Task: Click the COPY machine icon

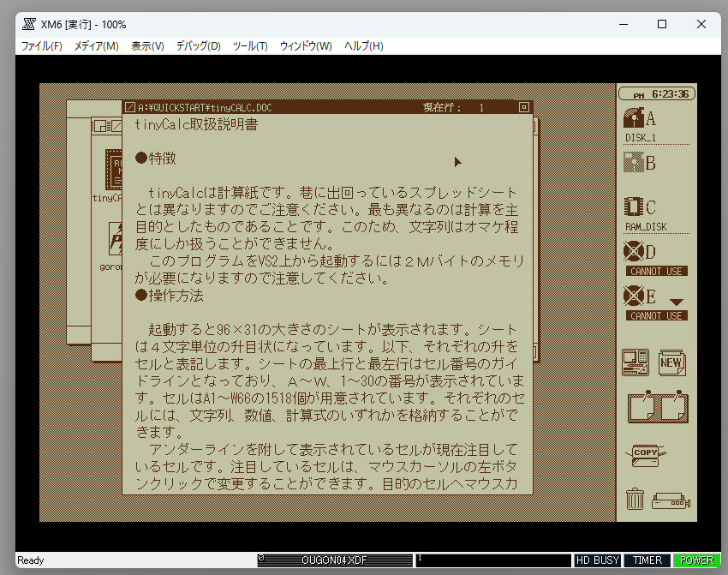Action: [x=646, y=455]
